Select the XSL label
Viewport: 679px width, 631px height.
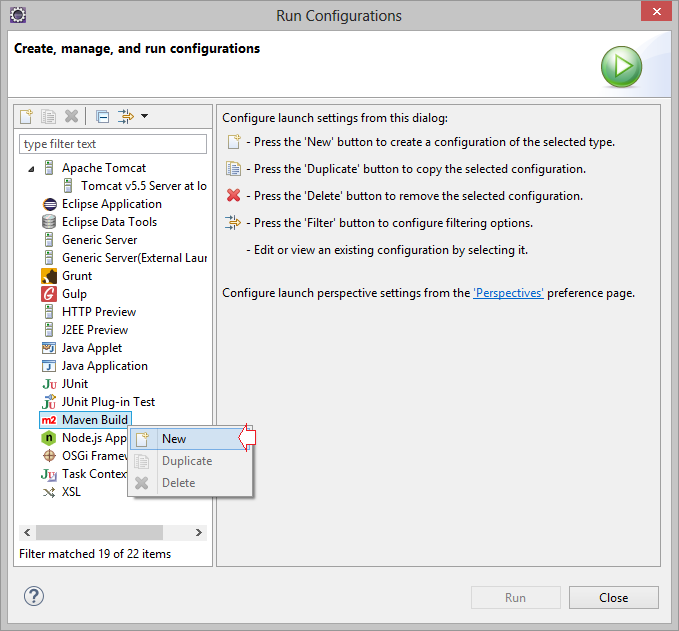(71, 492)
